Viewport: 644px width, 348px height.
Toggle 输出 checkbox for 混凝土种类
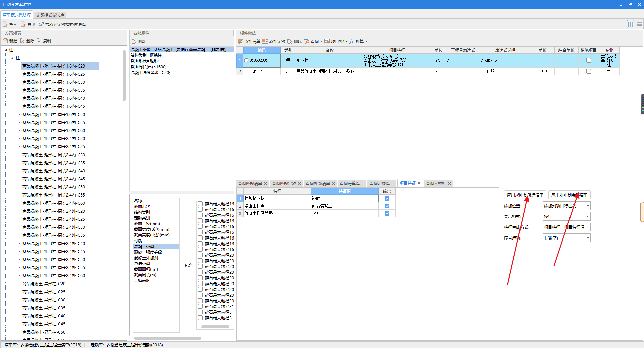[387, 206]
